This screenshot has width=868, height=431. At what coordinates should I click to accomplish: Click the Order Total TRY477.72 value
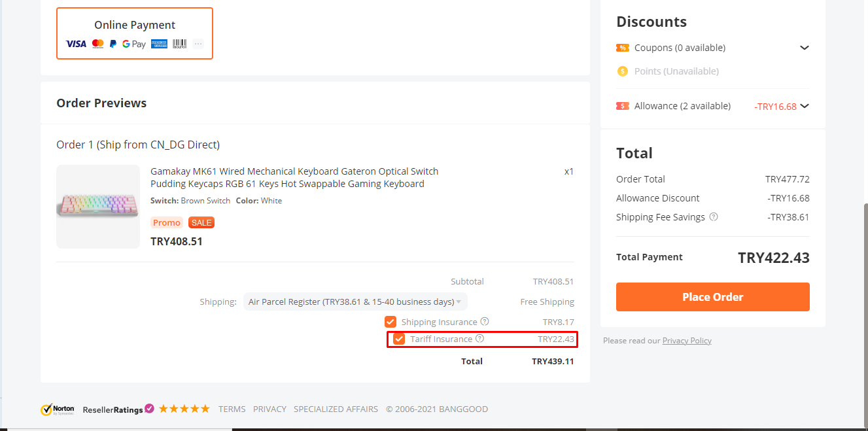[x=788, y=179]
